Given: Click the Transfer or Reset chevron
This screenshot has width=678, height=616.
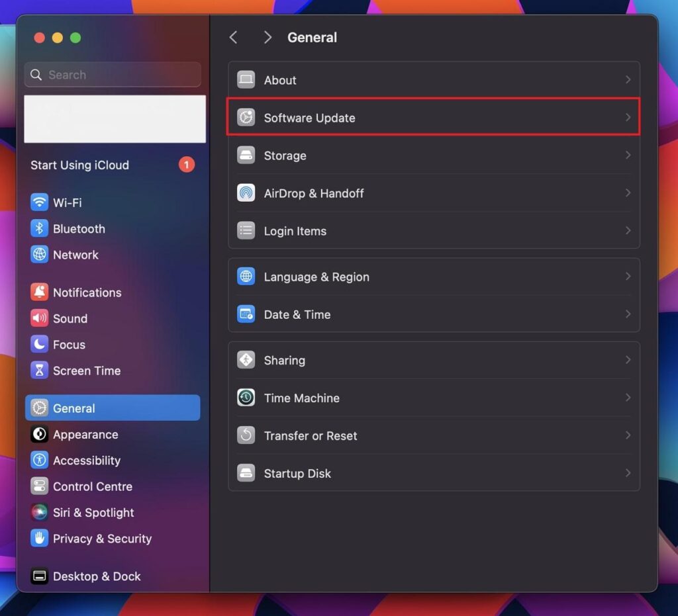Looking at the screenshot, I should [x=628, y=435].
